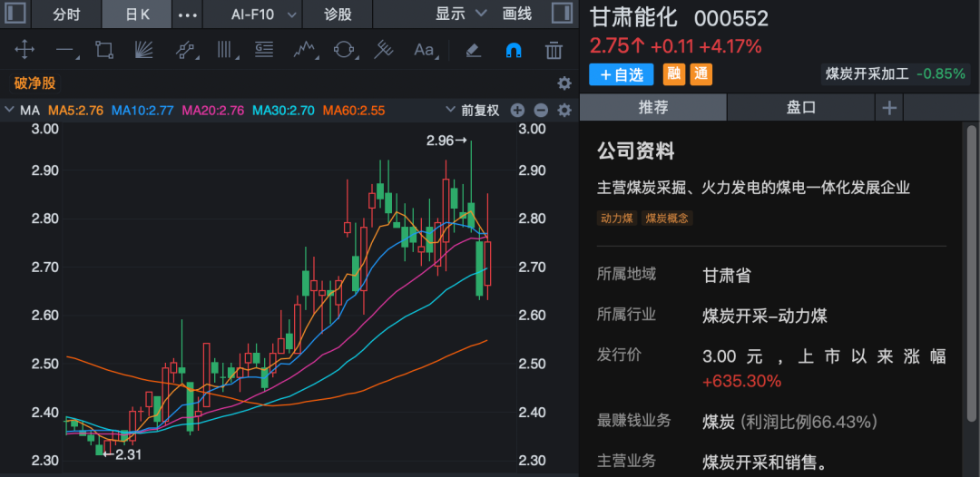This screenshot has height=477, width=980.
Task: Open the 盘口 tab
Action: tap(800, 108)
